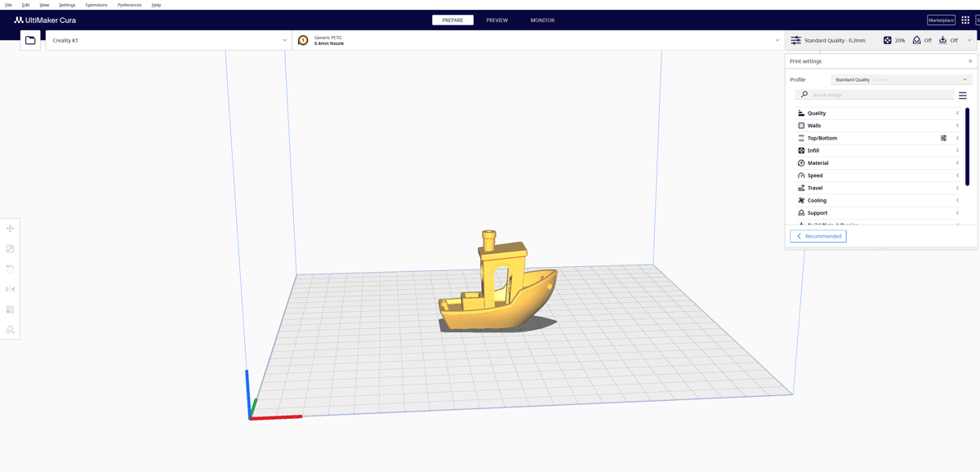Screen dimensions: 980x472
Task: Click the extruder 1 material icon
Action: pyautogui.click(x=303, y=40)
